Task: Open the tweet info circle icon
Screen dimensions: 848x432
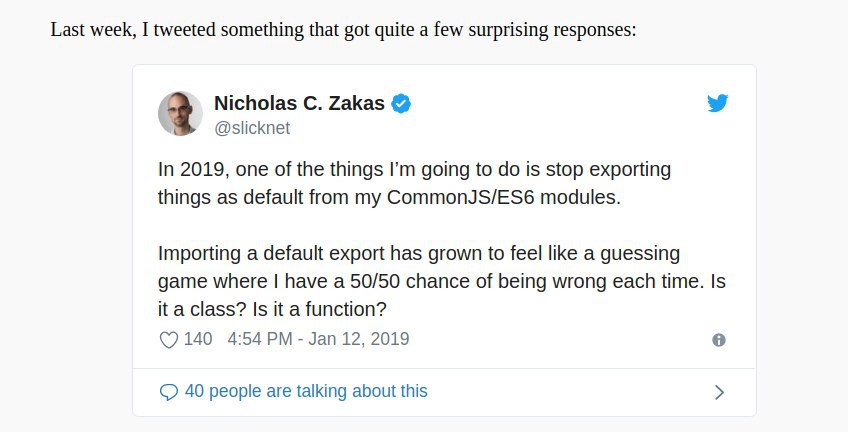Action: pyautogui.click(x=718, y=340)
